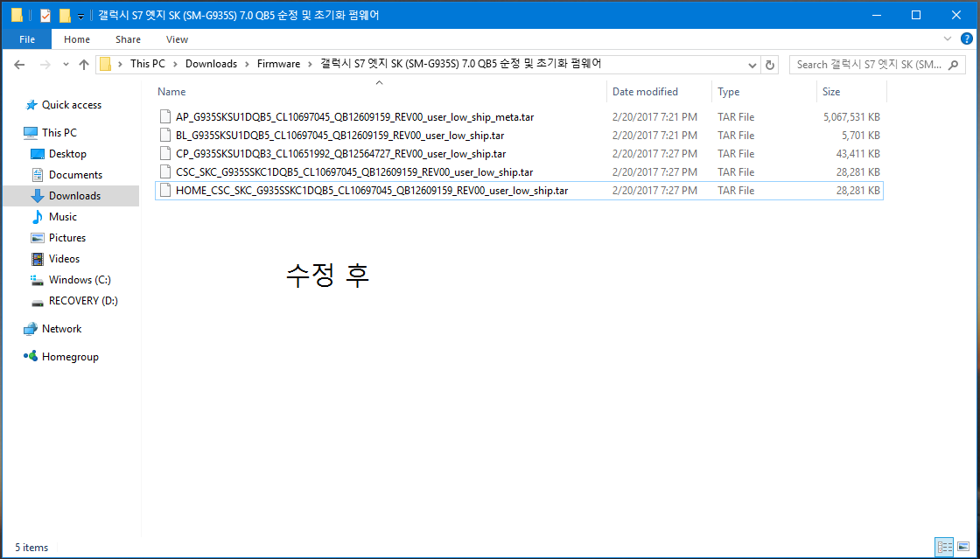
Task: Open the address bar history dropdown
Action: pyautogui.click(x=752, y=64)
